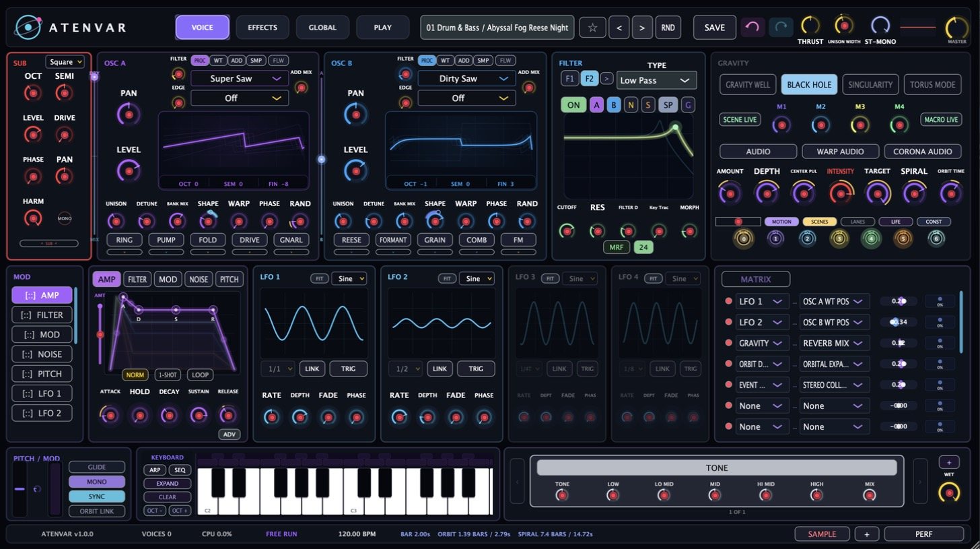Favorite the preset with the star icon
Image resolution: width=980 pixels, height=549 pixels.
[592, 28]
